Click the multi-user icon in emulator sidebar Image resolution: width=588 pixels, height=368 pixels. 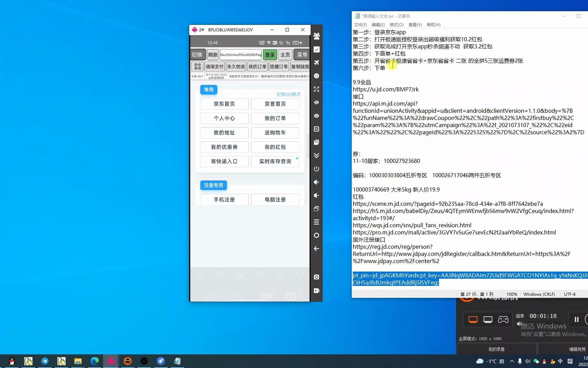pyautogui.click(x=316, y=36)
